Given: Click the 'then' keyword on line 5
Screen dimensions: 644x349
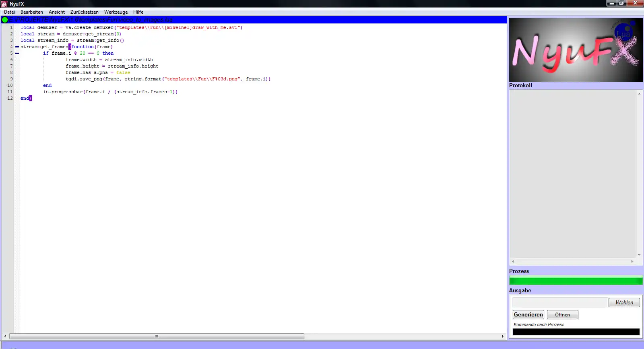Looking at the screenshot, I should coord(108,53).
